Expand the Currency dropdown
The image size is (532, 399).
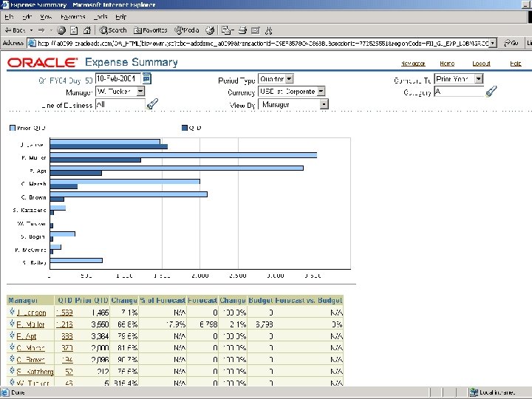pos(321,92)
